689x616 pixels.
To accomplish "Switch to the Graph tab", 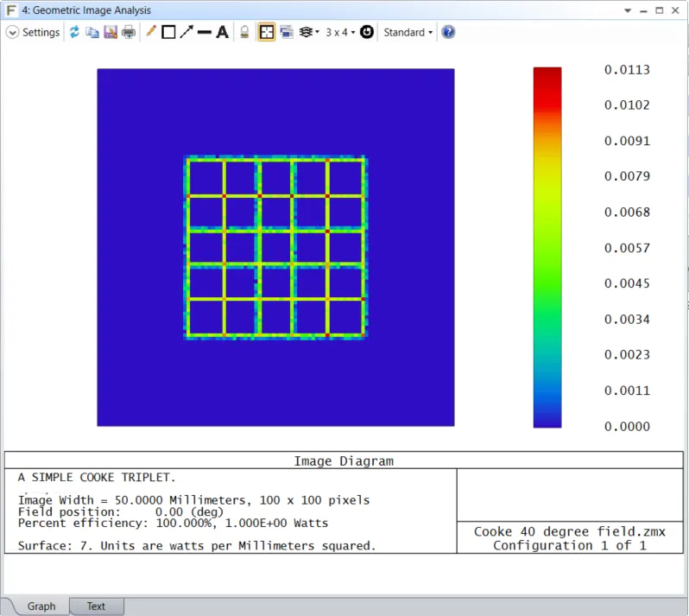I will pyautogui.click(x=41, y=606).
